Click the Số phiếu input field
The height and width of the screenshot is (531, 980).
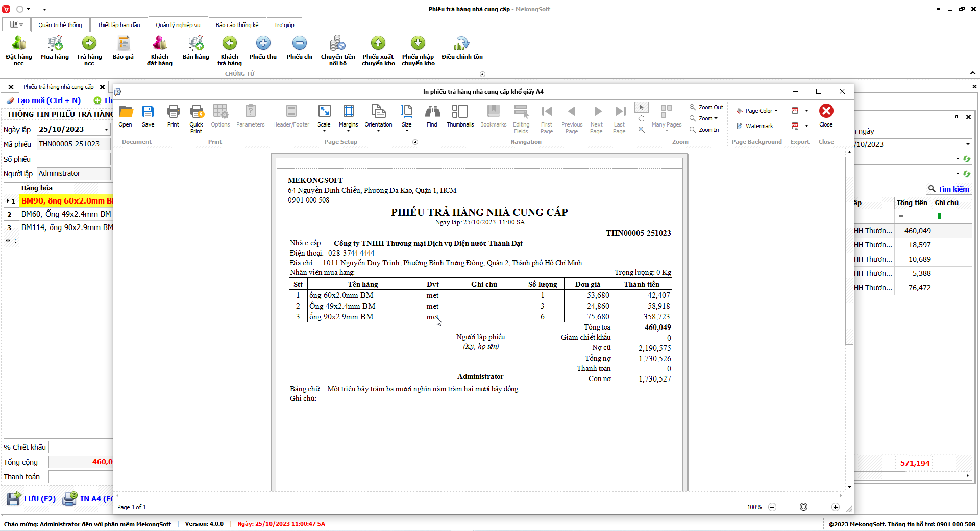click(x=73, y=159)
